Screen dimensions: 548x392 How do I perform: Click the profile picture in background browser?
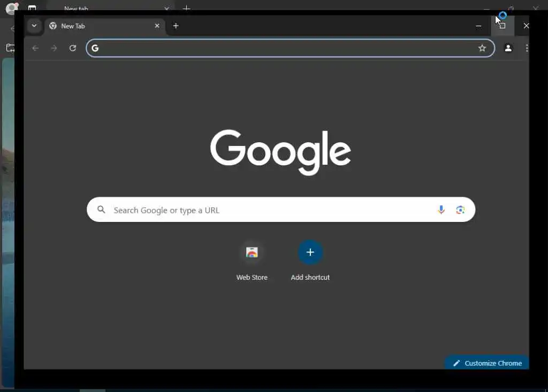point(12,7)
